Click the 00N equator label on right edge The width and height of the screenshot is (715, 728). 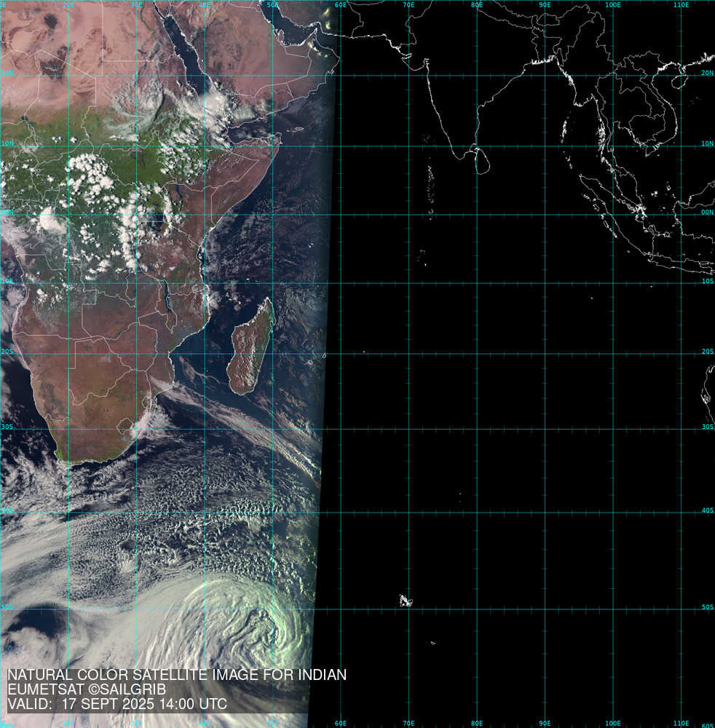click(x=707, y=213)
